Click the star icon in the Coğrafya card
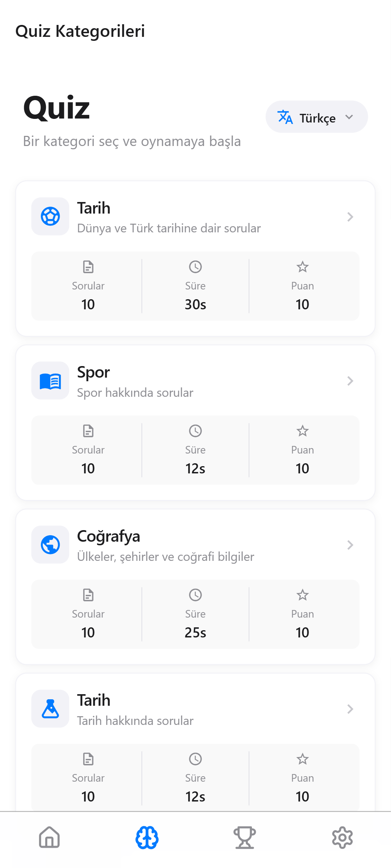The image size is (391, 868). tap(302, 595)
